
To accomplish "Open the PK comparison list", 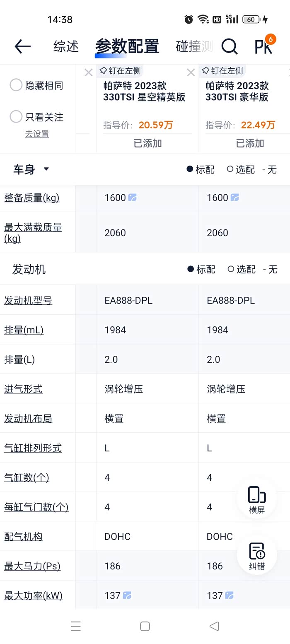I will point(264,46).
